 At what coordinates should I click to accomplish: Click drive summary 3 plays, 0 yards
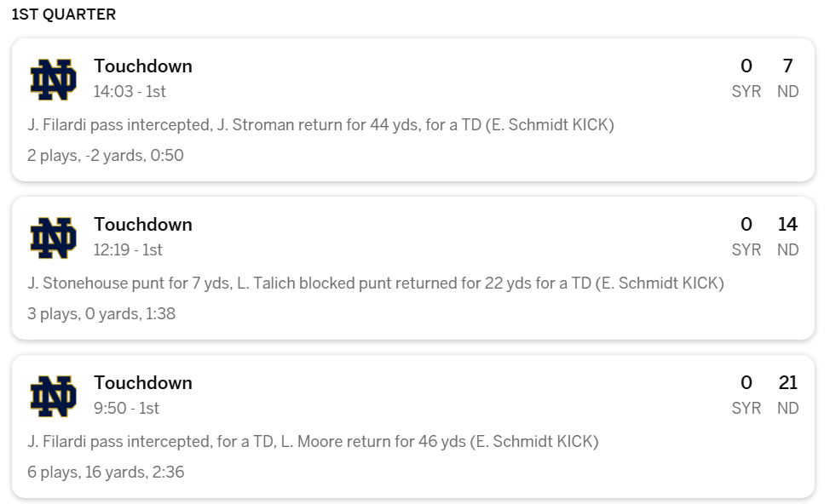(x=101, y=314)
